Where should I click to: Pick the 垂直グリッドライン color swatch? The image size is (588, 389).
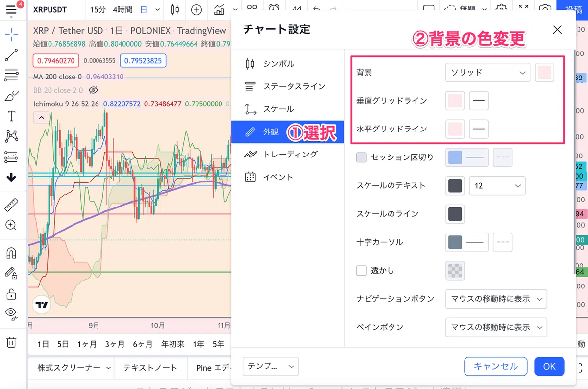[455, 101]
